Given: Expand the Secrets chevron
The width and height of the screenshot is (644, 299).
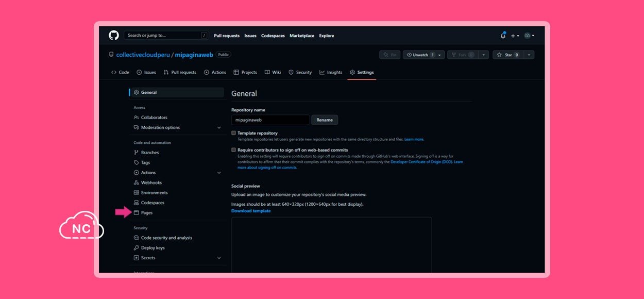Looking at the screenshot, I should (219, 258).
